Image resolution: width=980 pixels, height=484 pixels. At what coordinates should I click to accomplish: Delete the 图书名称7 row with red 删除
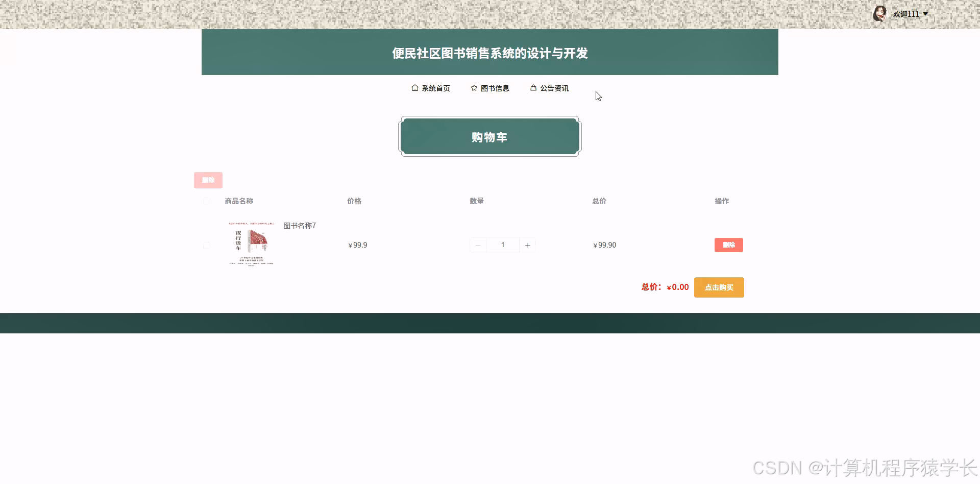tap(729, 245)
